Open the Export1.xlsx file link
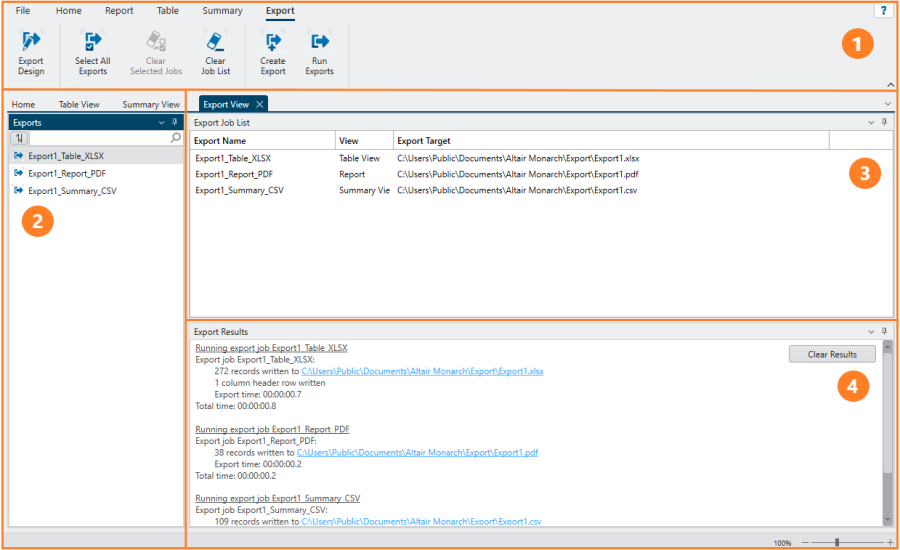 point(422,370)
